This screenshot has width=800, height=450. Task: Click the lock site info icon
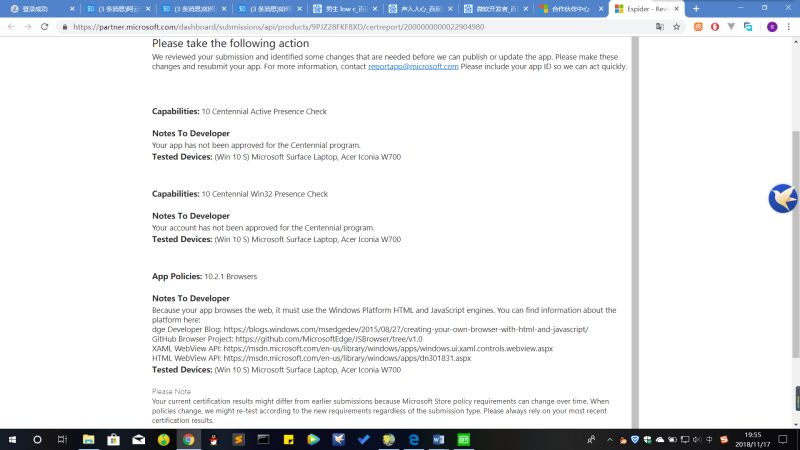click(65, 27)
